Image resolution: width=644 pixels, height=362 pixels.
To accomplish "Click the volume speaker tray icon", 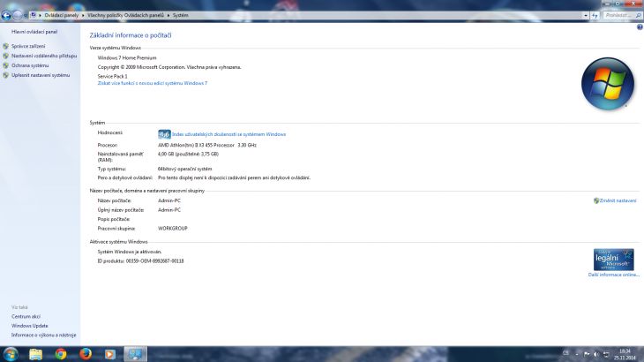I will tap(596, 354).
